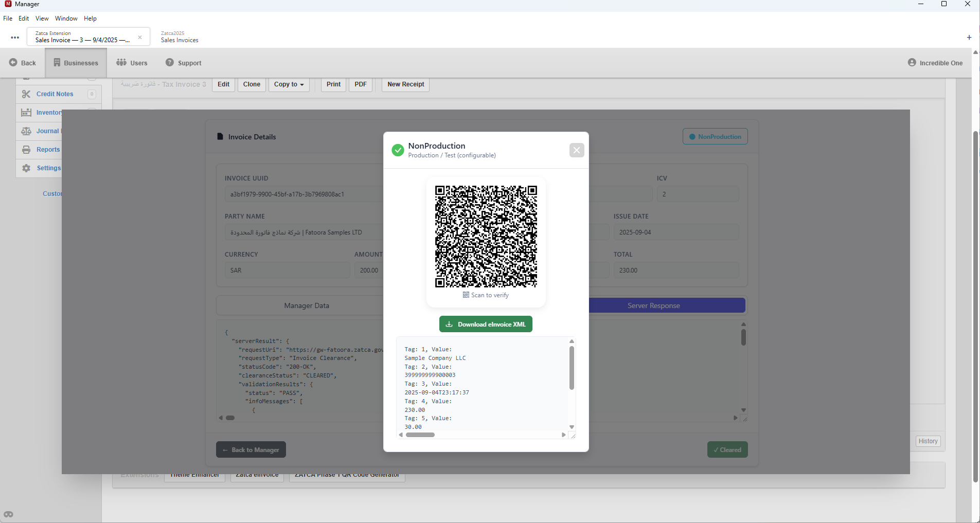The image size is (980, 523).
Task: Click the Total field showing 230.00
Action: click(x=676, y=270)
